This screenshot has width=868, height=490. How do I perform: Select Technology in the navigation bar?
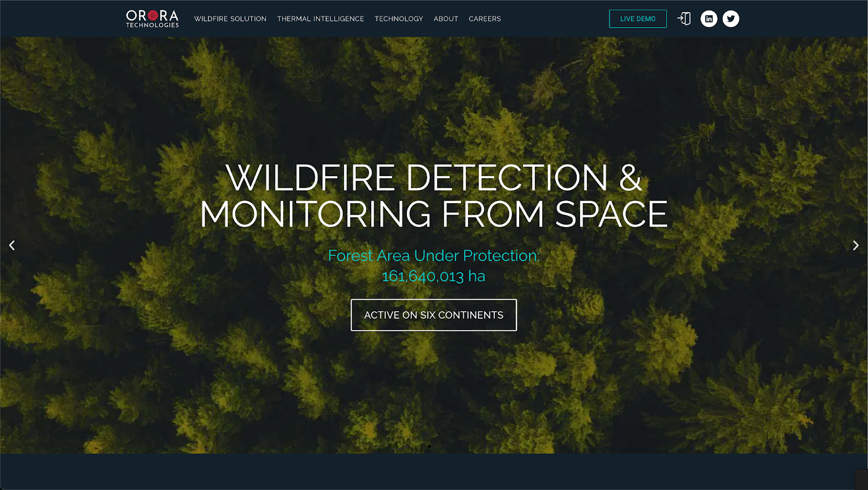point(398,19)
